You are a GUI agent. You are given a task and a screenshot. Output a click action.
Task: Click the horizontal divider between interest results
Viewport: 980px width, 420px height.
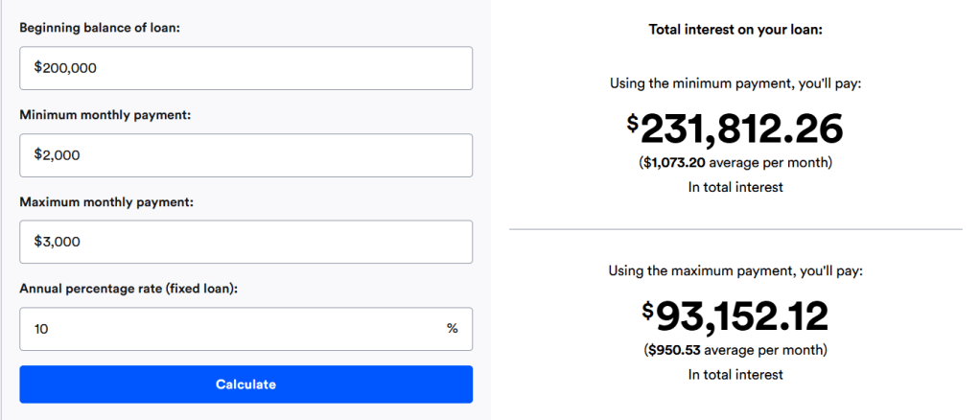point(735,229)
